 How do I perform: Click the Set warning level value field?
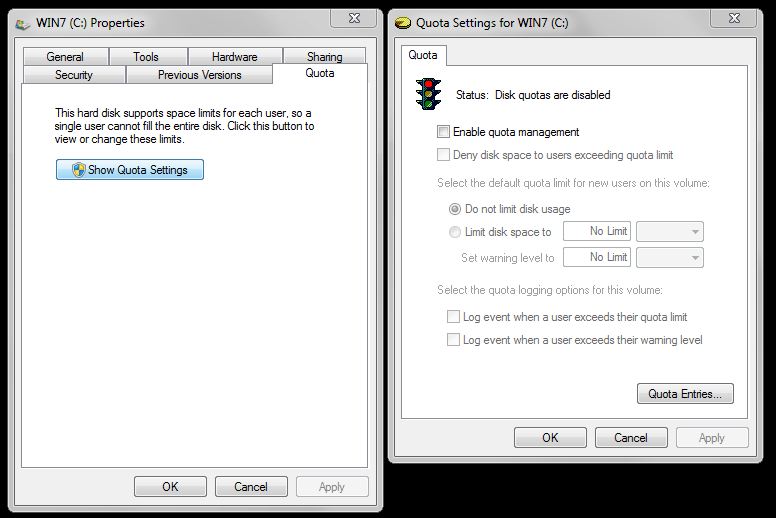(597, 257)
